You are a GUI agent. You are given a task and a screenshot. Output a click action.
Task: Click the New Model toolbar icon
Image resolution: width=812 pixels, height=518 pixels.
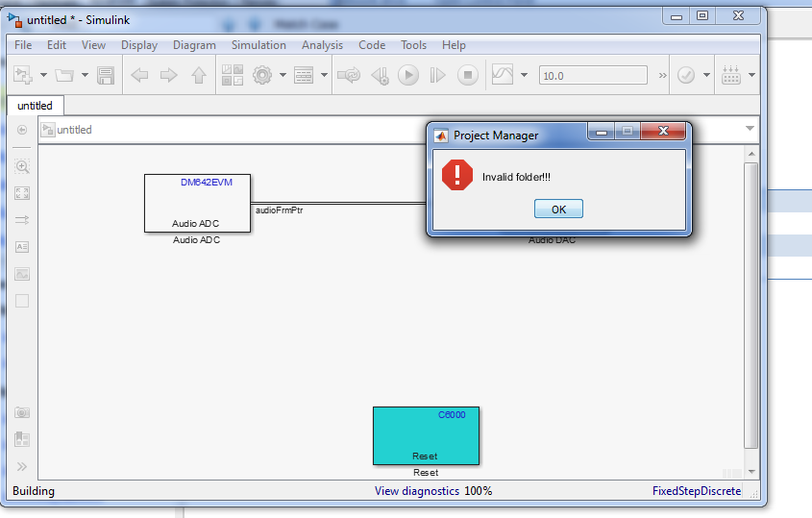(x=23, y=75)
